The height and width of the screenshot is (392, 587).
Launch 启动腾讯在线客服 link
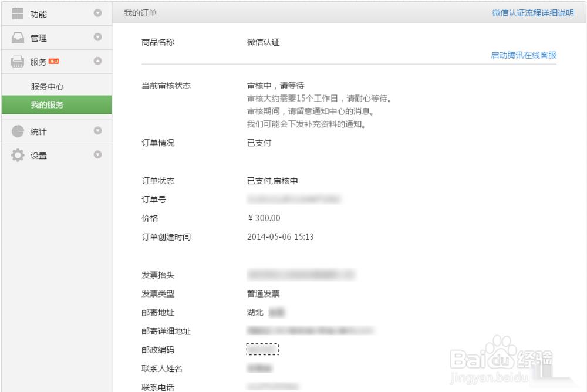[524, 55]
